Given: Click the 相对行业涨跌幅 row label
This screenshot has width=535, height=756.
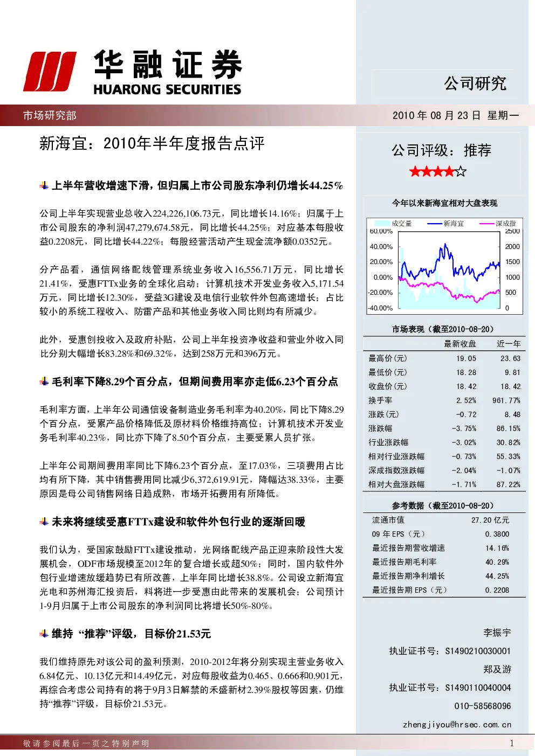Looking at the screenshot, I should (396, 456).
